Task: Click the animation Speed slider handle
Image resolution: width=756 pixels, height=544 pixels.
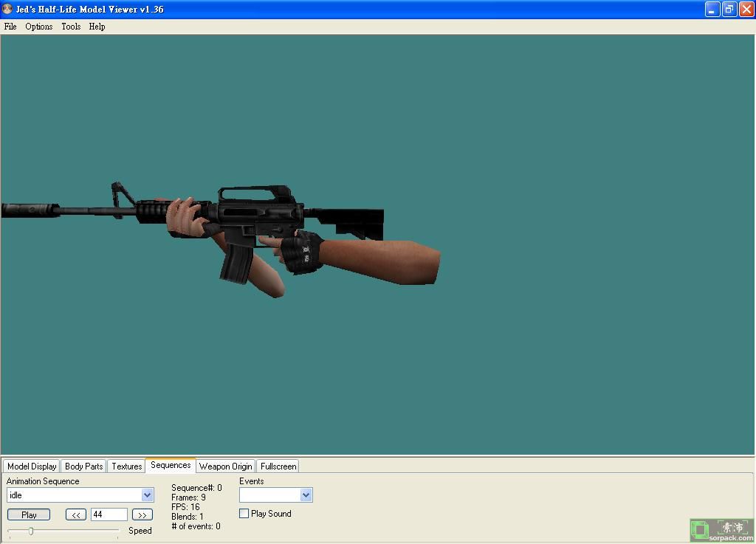Action: click(31, 531)
